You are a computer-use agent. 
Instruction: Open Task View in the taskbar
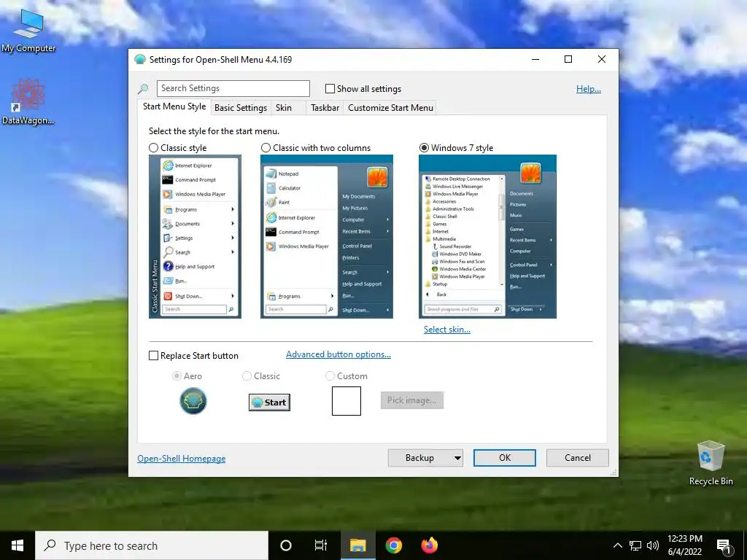[321, 545]
